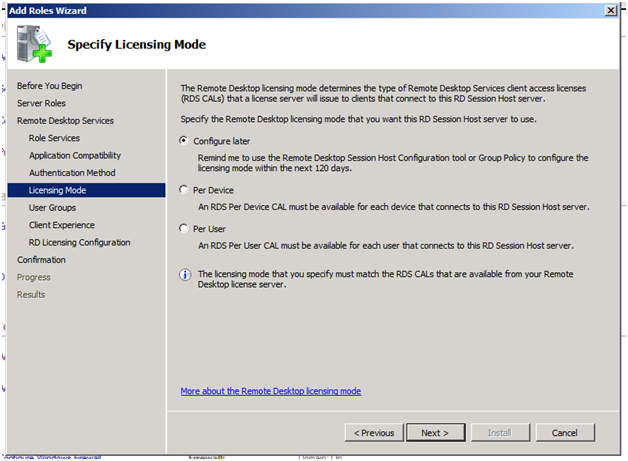Go back with the Previous button
Screen dimensions: 628x461
374,433
